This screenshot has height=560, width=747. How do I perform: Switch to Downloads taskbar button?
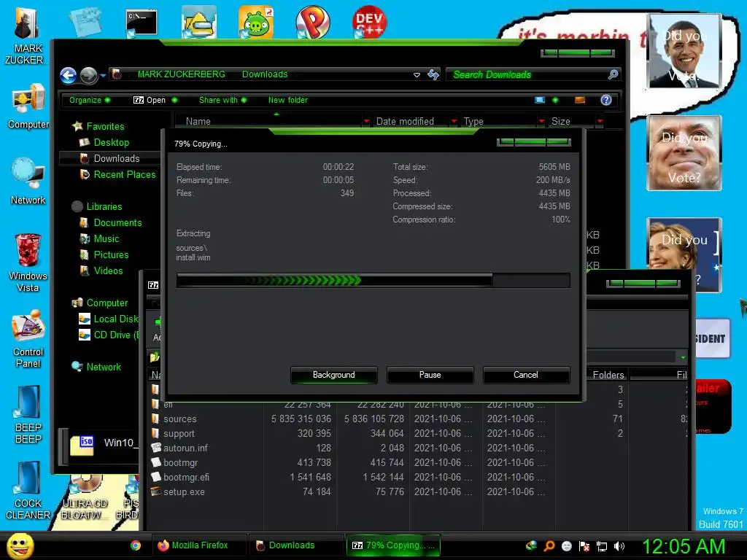(296, 545)
